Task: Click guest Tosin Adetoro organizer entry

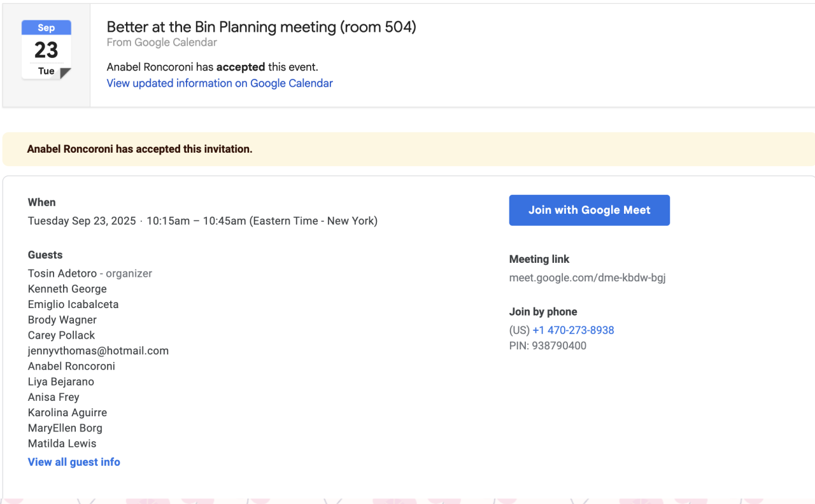Action: click(62, 274)
